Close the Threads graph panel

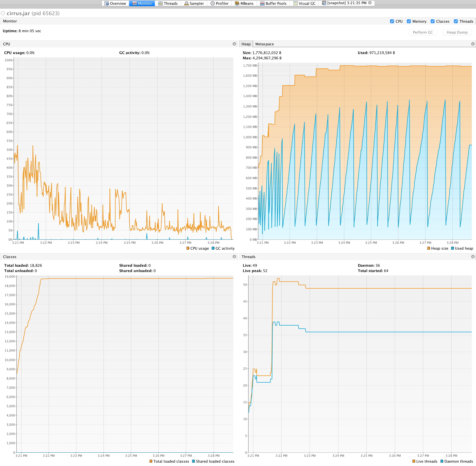click(x=473, y=257)
